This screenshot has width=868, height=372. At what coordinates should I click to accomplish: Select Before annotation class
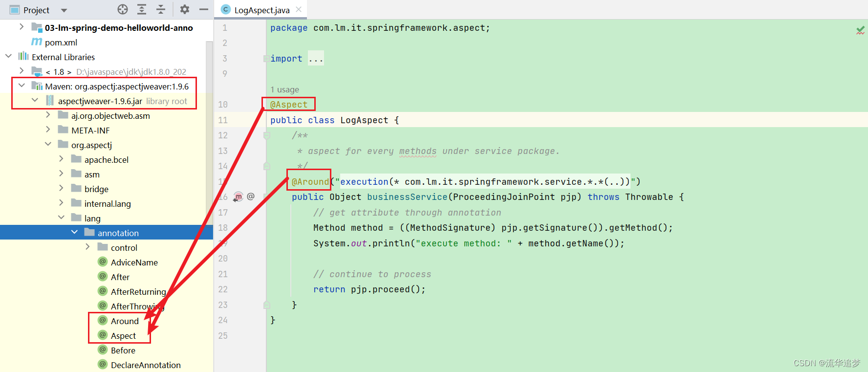pos(123,350)
